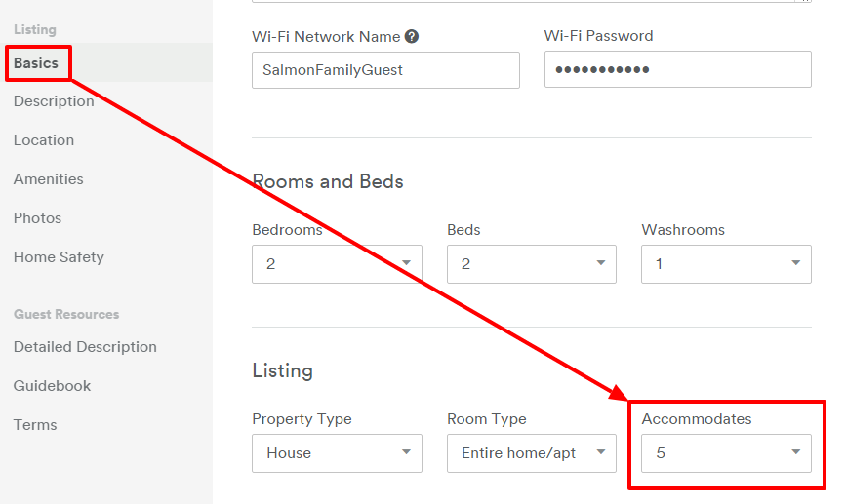Viewport: 846px width, 504px height.
Task: Click the Wi-Fi Network Name field
Action: point(385,70)
